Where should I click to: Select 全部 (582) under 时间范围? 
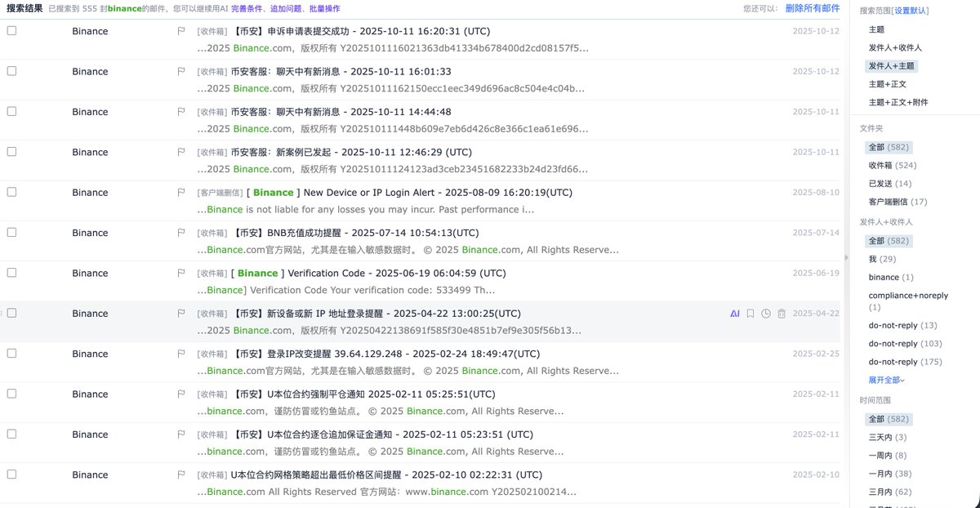889,419
